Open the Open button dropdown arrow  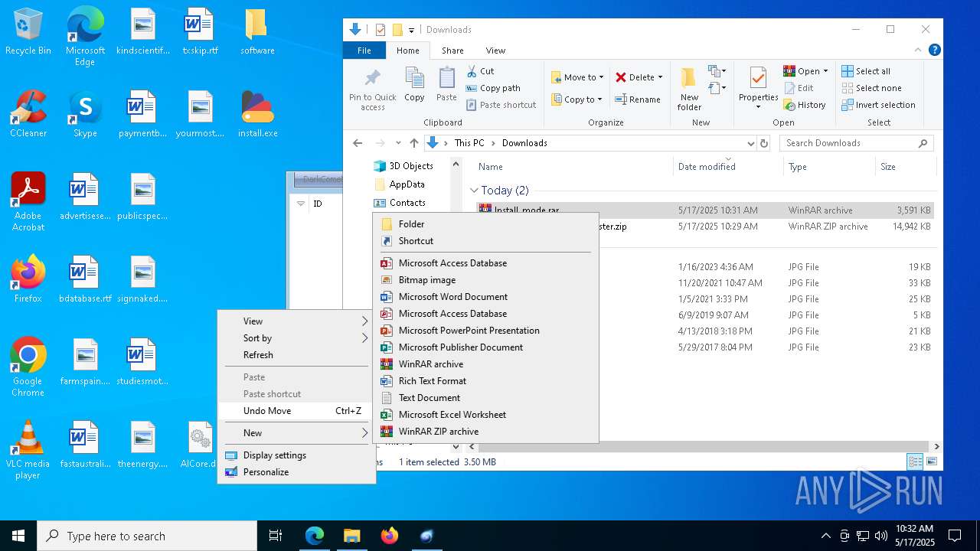click(x=825, y=71)
